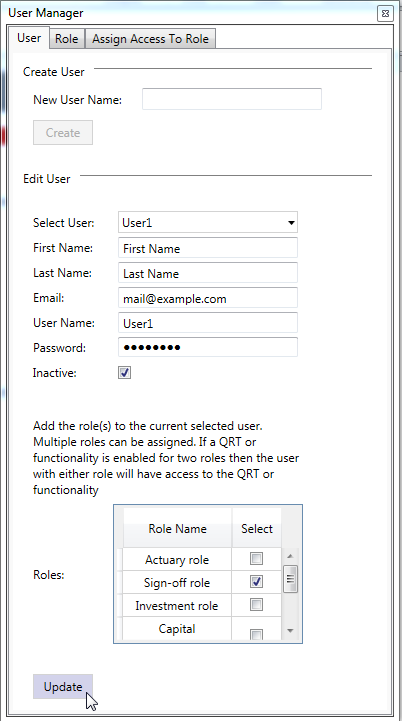402x721 pixels.
Task: Switch to the User tab
Action: (x=29, y=38)
